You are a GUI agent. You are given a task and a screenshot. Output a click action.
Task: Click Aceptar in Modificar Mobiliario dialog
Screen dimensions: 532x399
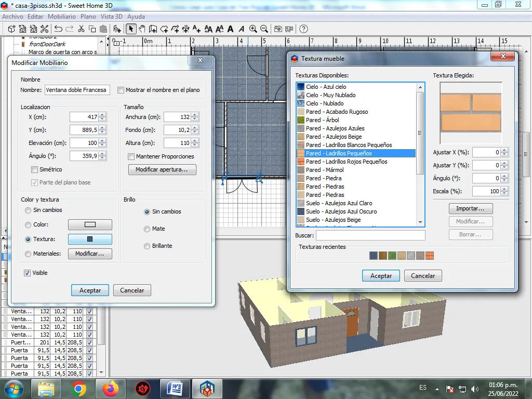pos(90,290)
